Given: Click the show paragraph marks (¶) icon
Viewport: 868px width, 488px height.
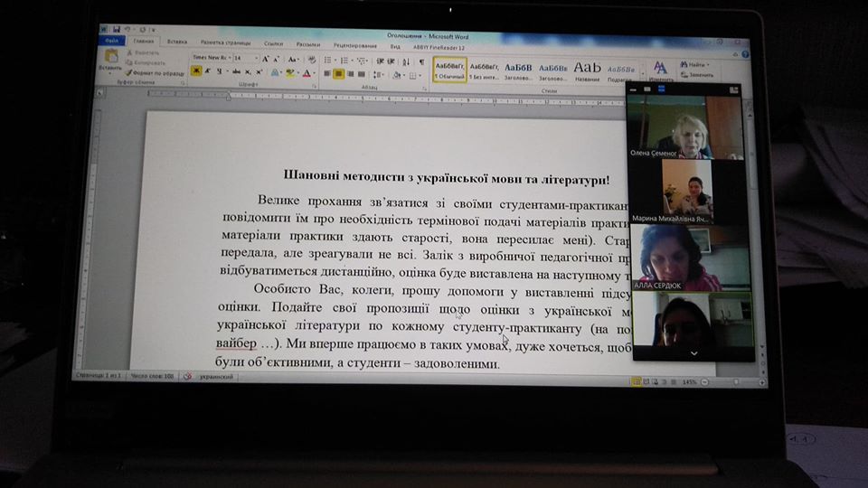Looking at the screenshot, I should [421, 61].
